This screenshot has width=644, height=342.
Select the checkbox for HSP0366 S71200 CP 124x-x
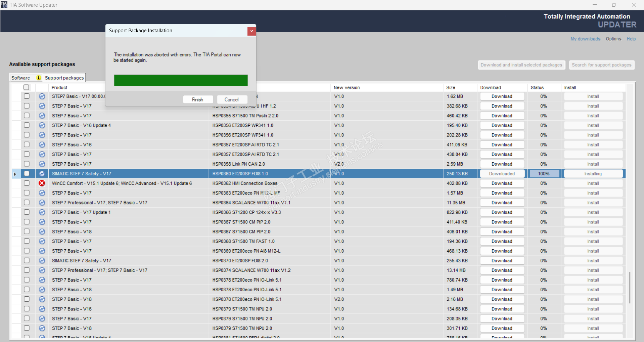pyautogui.click(x=27, y=212)
